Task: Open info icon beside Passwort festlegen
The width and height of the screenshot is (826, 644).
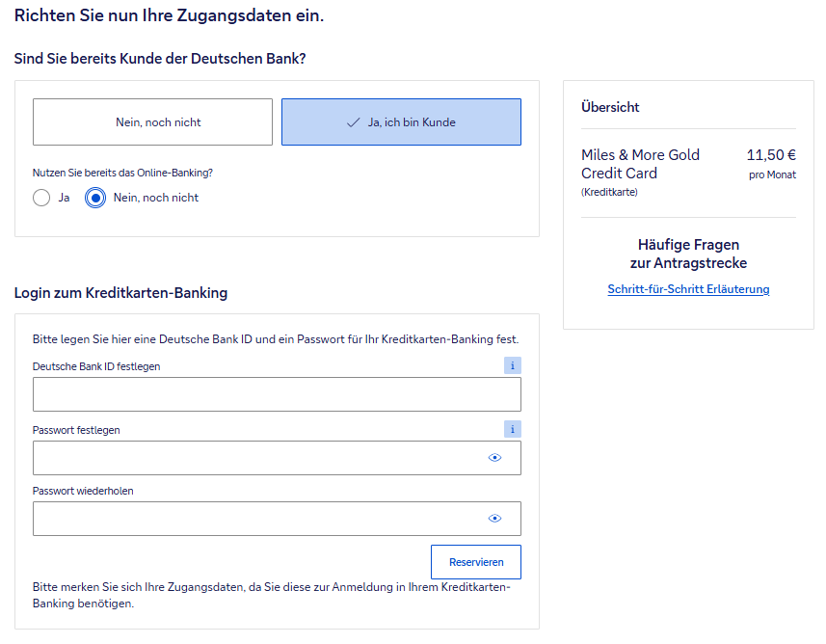Action: (x=512, y=429)
